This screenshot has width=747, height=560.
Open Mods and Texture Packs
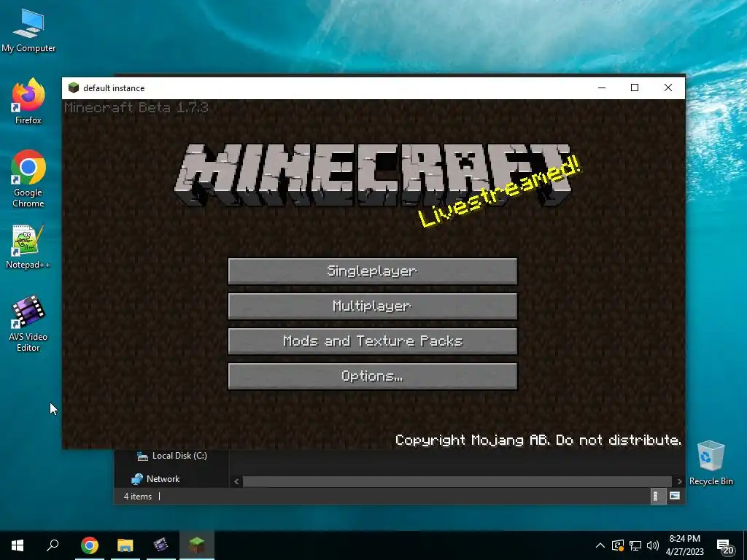[x=373, y=341]
